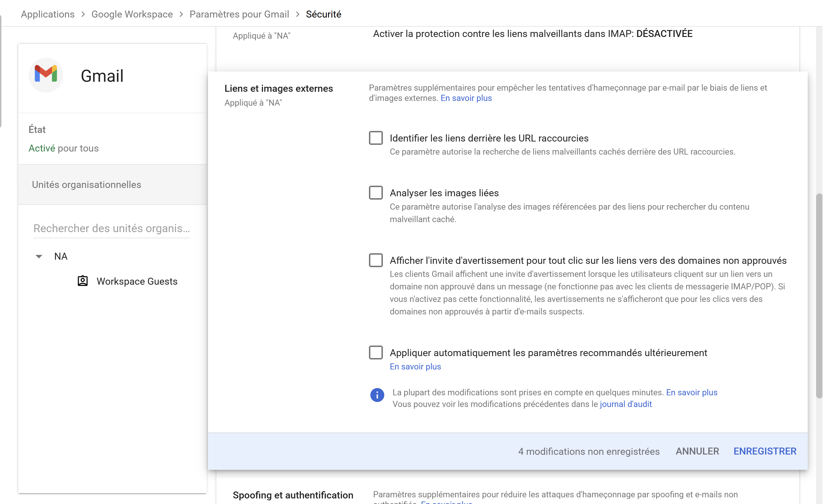
Task: Open En savoir plus link under Liens et images externes
Action: click(x=466, y=98)
